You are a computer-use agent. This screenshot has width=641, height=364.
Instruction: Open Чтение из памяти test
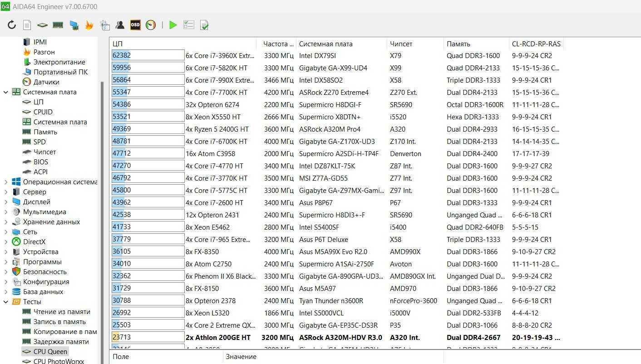pos(62,311)
